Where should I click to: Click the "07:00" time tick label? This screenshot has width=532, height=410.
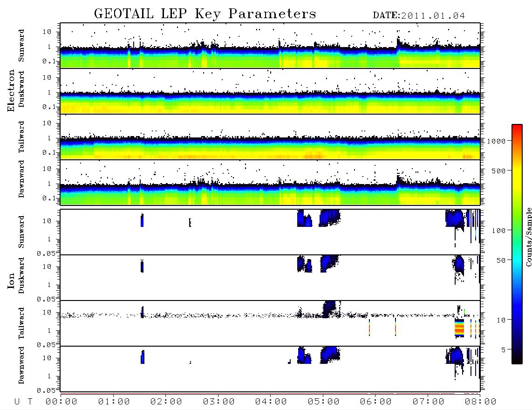tap(429, 402)
